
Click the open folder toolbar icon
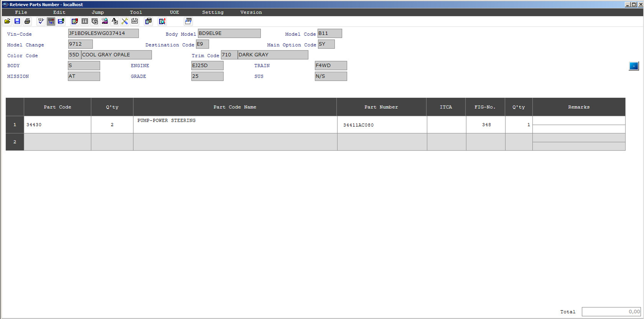coord(7,21)
